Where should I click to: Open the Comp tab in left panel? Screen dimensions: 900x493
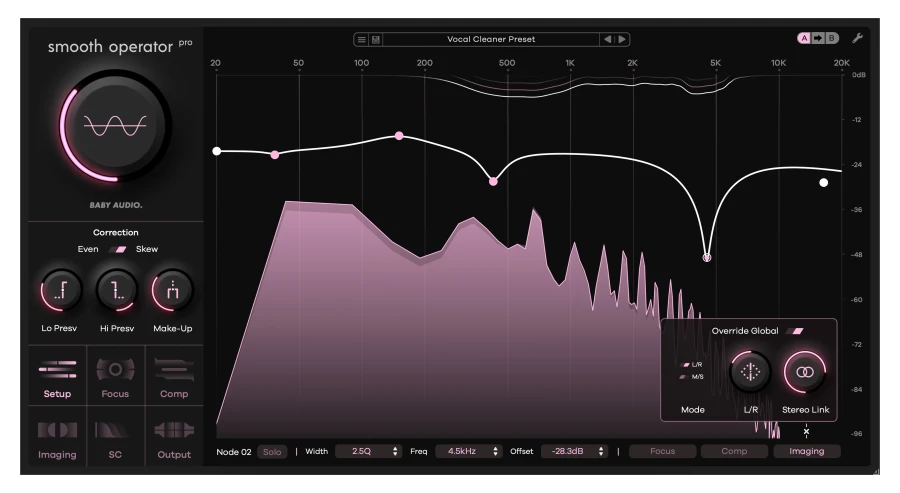(x=174, y=376)
